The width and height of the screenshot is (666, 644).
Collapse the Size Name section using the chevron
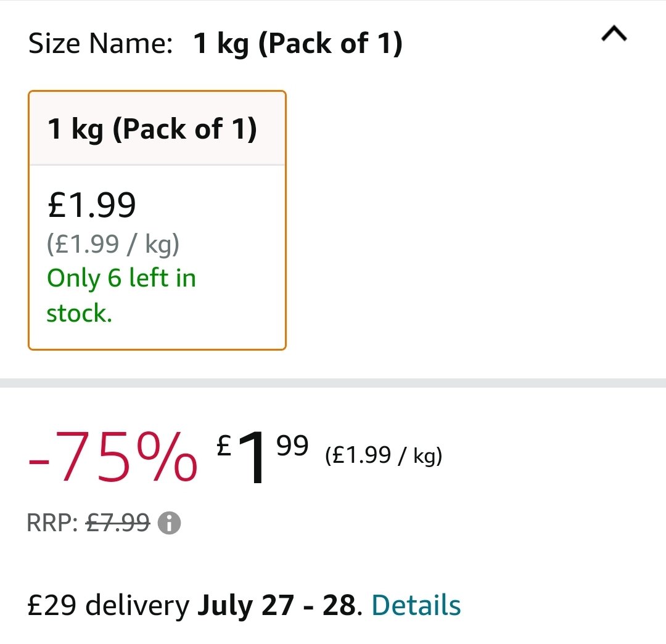614,33
